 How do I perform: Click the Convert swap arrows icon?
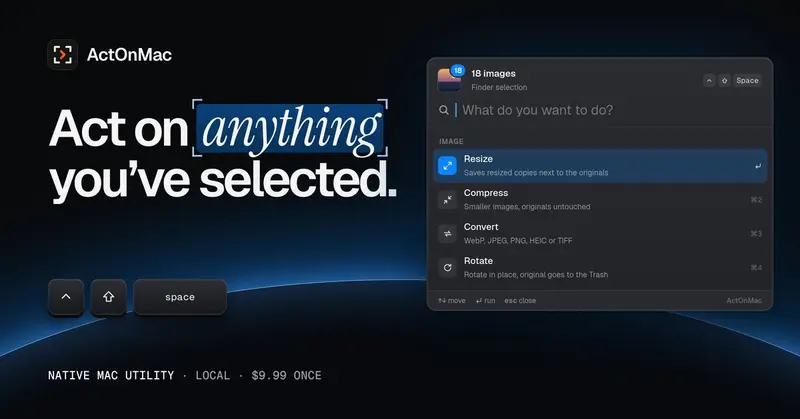point(447,234)
